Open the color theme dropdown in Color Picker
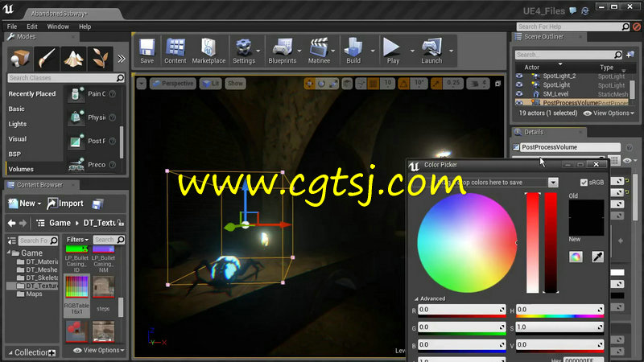 [553, 183]
